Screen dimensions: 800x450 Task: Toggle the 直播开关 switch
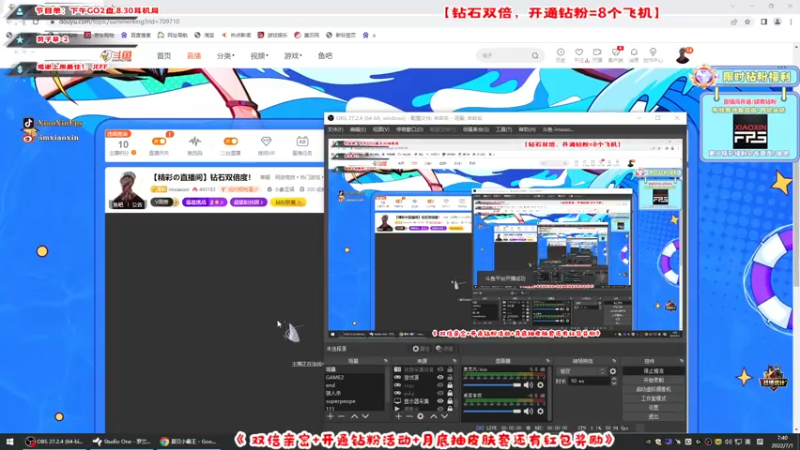[x=159, y=141]
